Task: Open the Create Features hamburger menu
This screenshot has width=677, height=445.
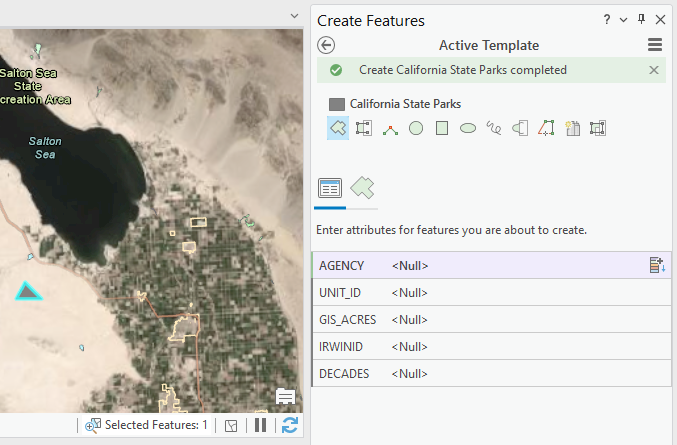Action: [655, 45]
